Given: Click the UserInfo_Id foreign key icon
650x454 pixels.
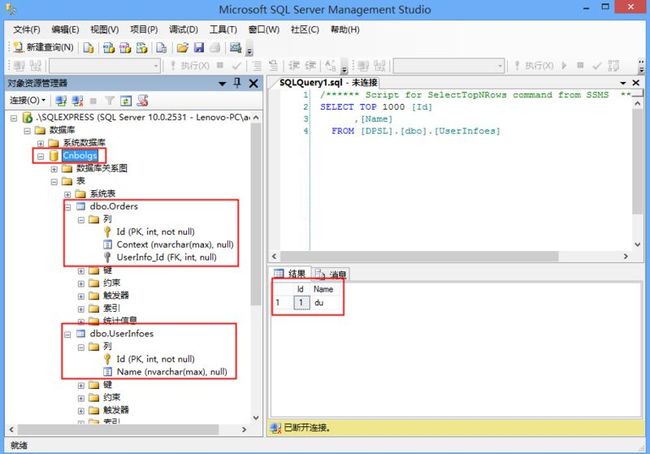Looking at the screenshot, I should (x=107, y=257).
